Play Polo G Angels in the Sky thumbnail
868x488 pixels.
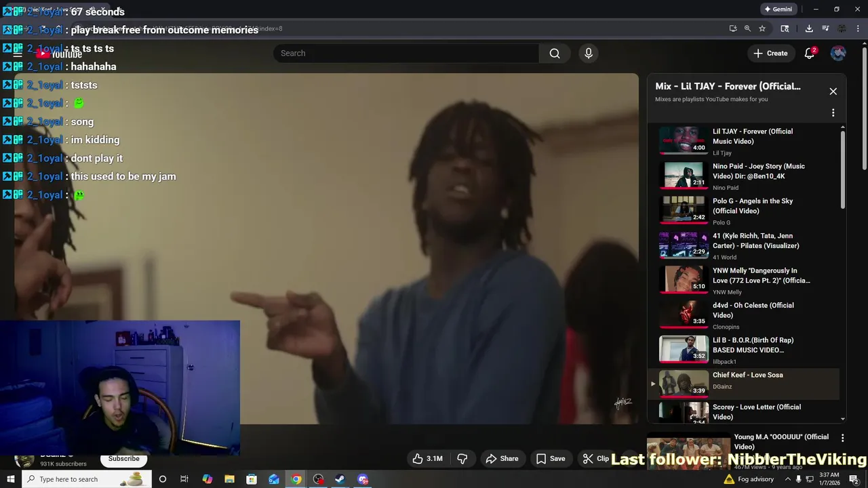(684, 210)
